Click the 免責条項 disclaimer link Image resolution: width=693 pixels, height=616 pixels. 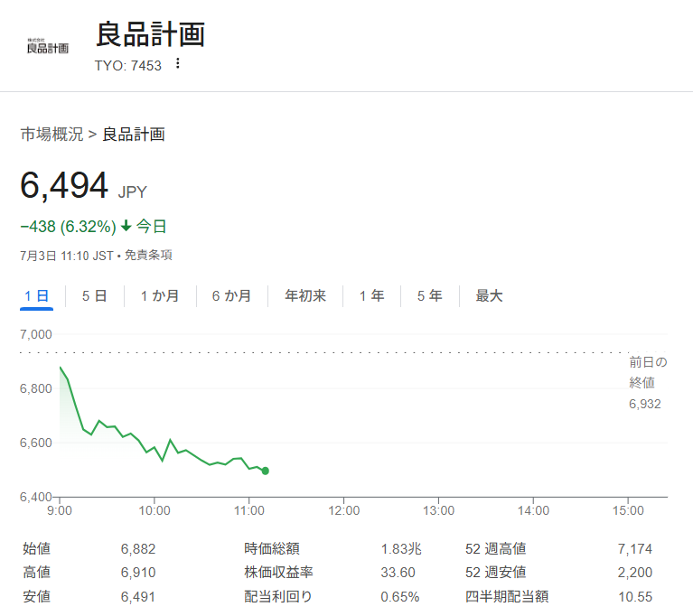point(148,256)
